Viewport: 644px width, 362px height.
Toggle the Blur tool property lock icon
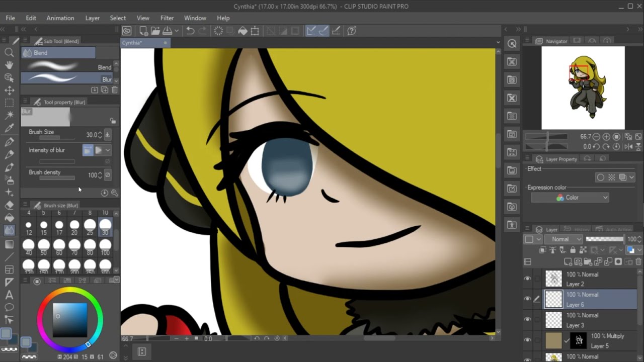tap(113, 121)
